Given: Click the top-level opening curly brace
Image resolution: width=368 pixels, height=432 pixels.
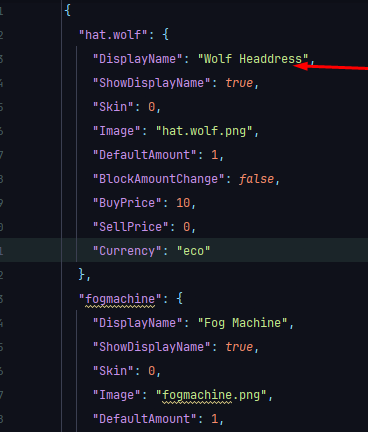Looking at the screenshot, I should (x=68, y=10).
